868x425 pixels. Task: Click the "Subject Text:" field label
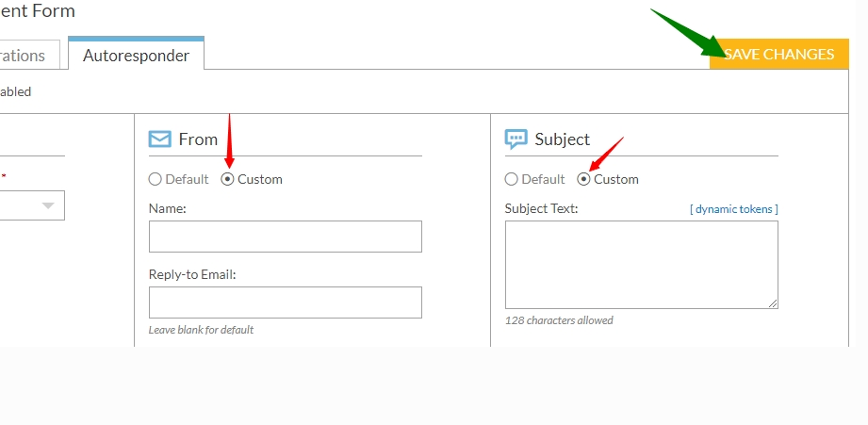point(541,209)
